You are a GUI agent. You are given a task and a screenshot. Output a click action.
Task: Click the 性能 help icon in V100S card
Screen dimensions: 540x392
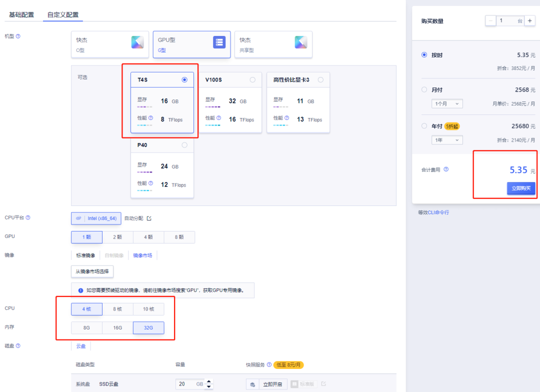point(218,118)
